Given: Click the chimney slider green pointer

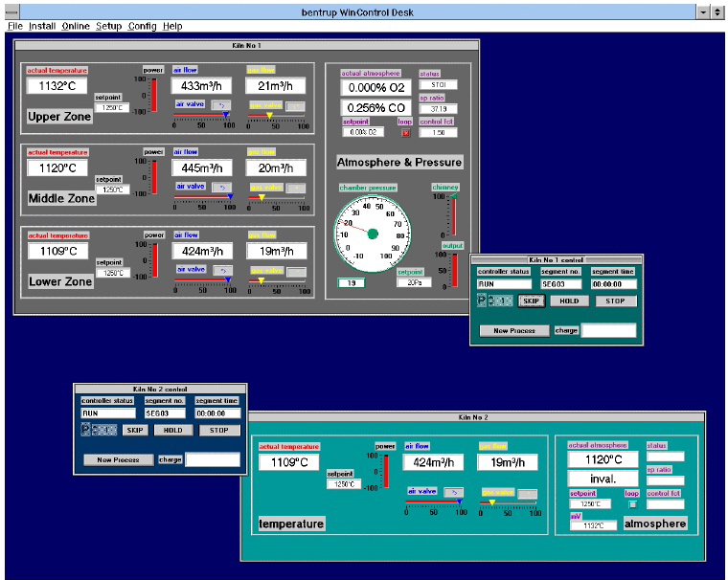Looking at the screenshot, I should click(454, 196).
